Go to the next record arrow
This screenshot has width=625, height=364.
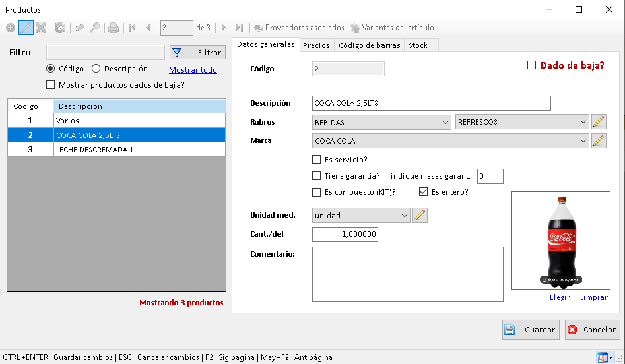[224, 28]
